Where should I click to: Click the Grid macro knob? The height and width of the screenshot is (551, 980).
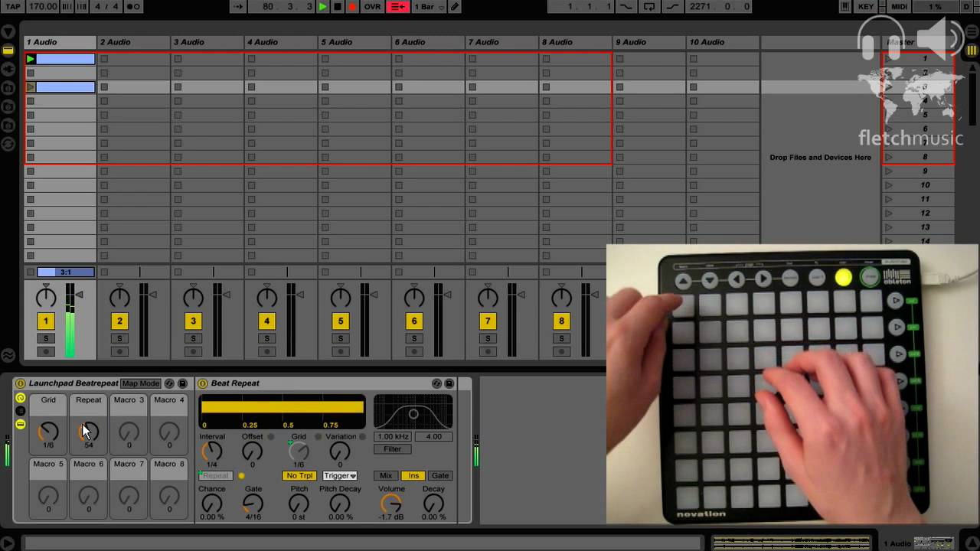point(48,432)
